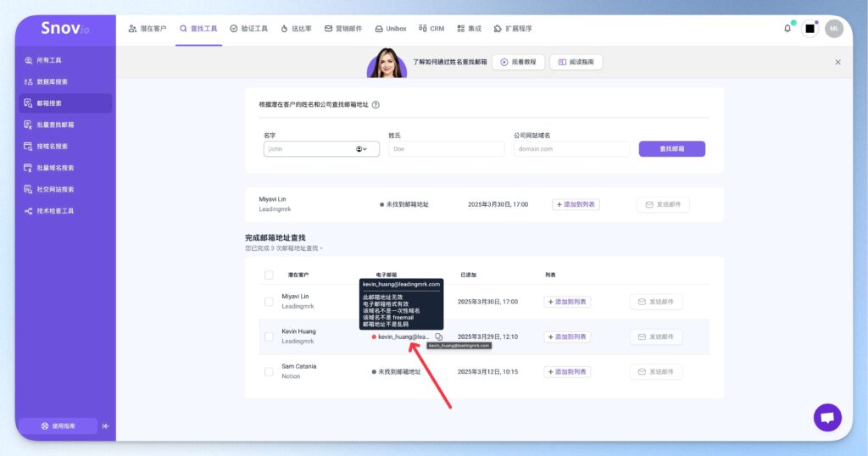Click the help question mark icon
This screenshot has height=456, width=868.
(376, 104)
